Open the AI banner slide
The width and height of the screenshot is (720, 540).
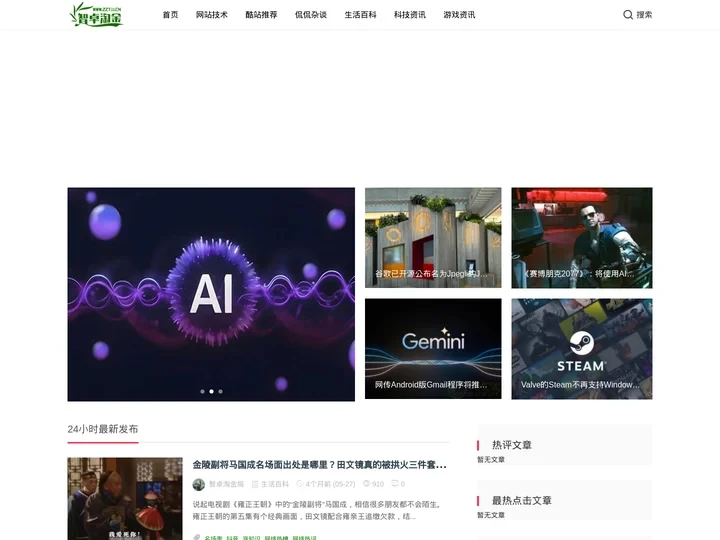click(211, 294)
